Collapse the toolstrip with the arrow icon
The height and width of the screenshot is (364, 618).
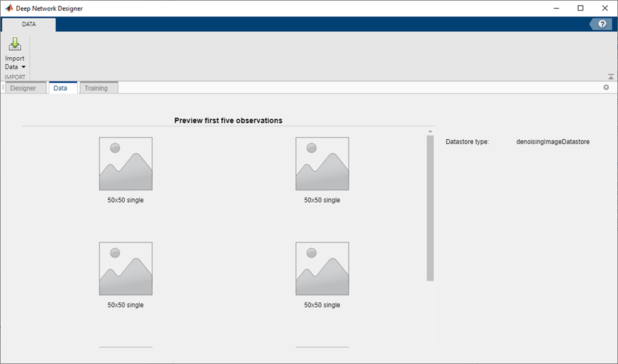[611, 76]
